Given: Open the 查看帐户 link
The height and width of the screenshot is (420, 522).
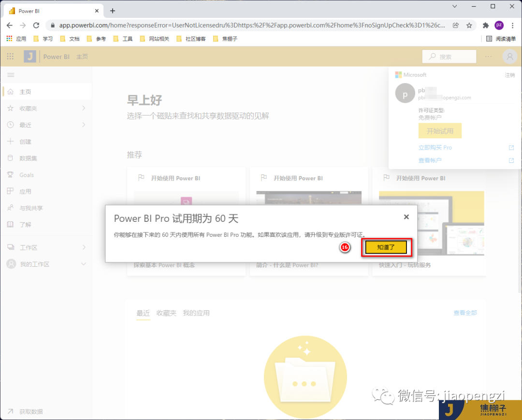Looking at the screenshot, I should coord(430,160).
